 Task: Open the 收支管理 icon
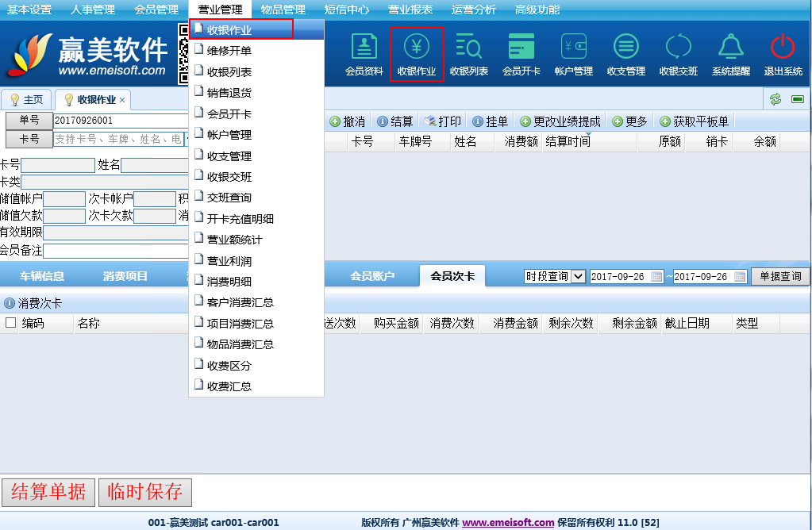625,54
